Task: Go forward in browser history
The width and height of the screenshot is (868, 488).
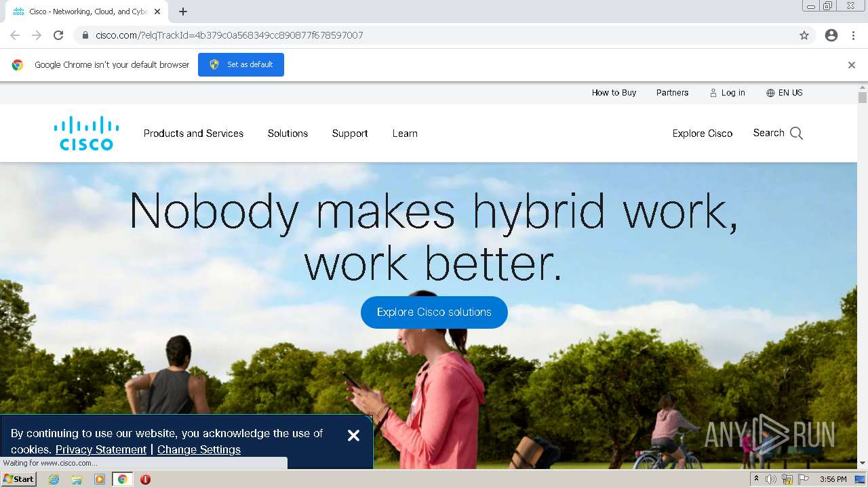Action: coord(37,35)
